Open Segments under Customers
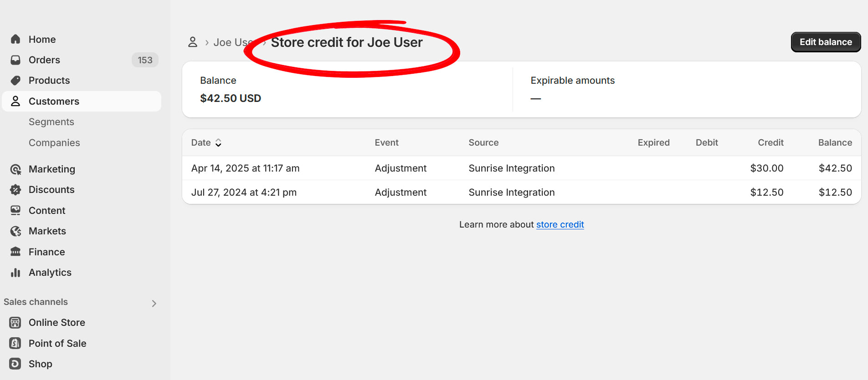This screenshot has height=380, width=868. 51,122
